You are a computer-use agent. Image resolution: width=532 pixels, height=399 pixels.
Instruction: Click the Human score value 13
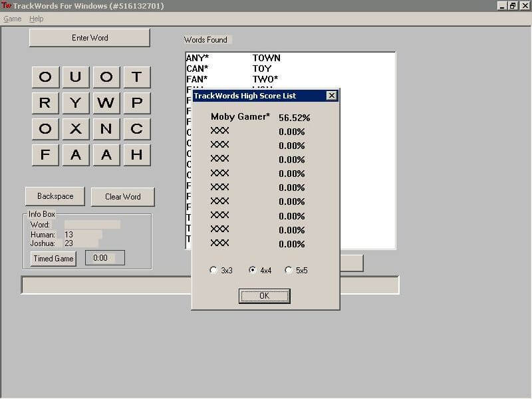69,235
